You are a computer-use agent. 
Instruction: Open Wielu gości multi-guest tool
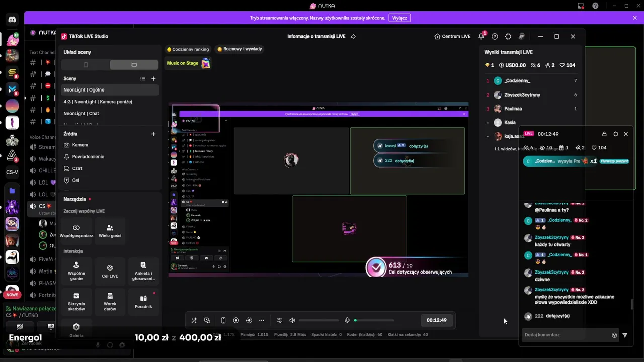pos(110,231)
